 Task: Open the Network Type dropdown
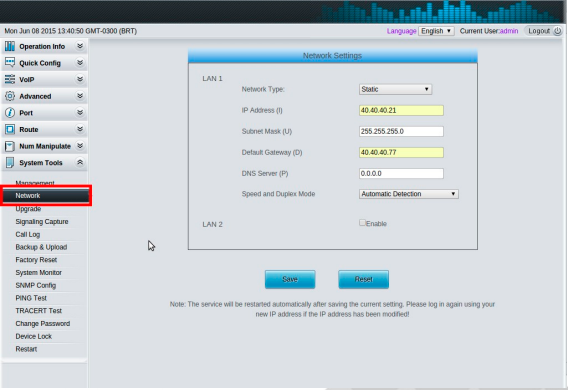click(x=395, y=89)
